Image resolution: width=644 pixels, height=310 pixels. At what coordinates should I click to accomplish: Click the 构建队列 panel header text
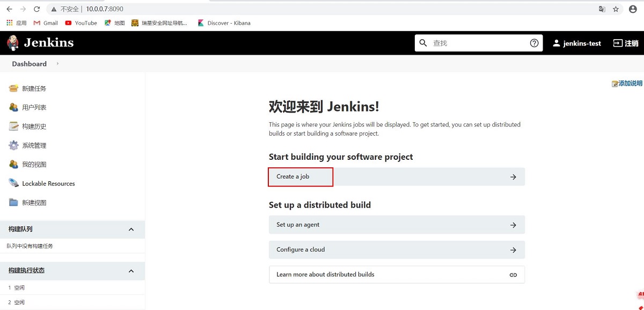coord(20,229)
